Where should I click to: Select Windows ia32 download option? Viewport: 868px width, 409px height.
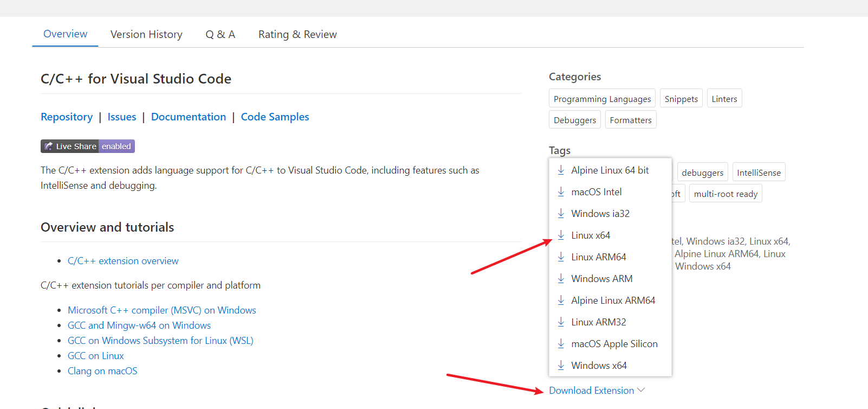610,214
